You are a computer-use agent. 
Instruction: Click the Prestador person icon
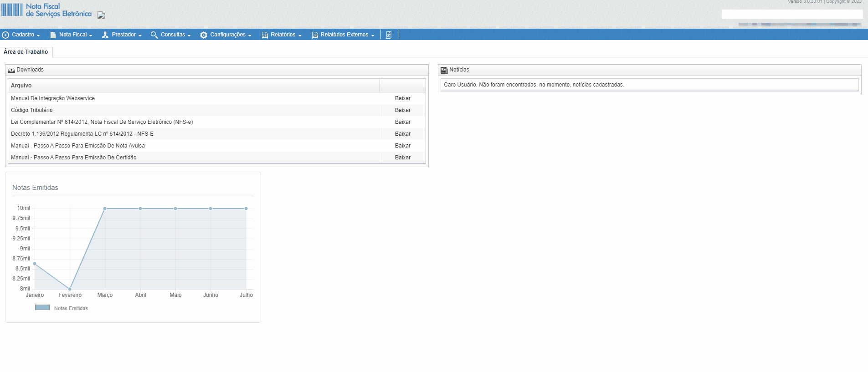tap(105, 35)
